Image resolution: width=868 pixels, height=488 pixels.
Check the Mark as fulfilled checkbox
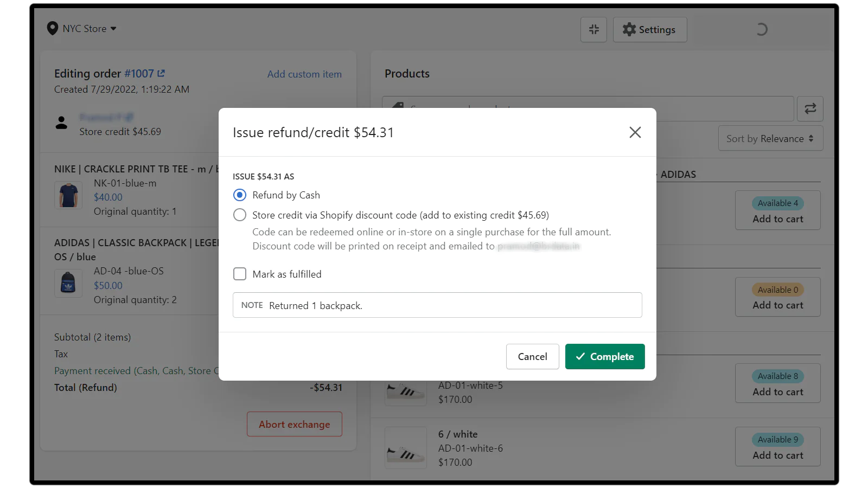click(240, 274)
